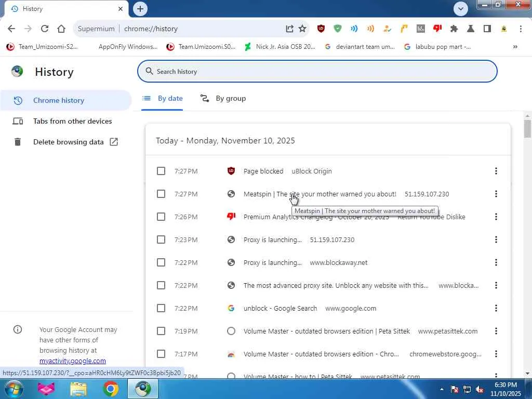Open Tabs from other devices
The width and height of the screenshot is (532, 399).
tap(65, 121)
